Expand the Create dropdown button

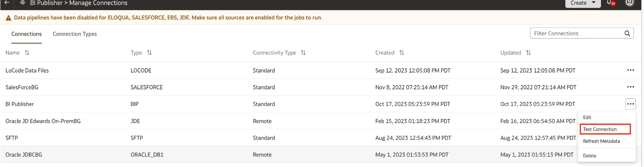(x=583, y=3)
